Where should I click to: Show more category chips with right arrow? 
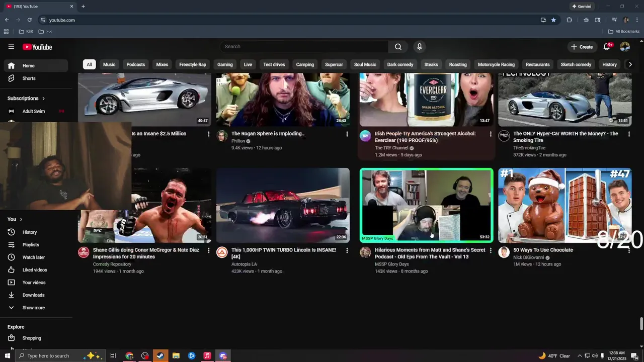630,64
